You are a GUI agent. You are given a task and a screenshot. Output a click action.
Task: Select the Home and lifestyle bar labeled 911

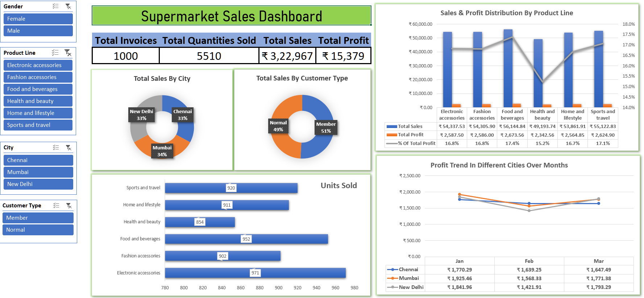[227, 205]
